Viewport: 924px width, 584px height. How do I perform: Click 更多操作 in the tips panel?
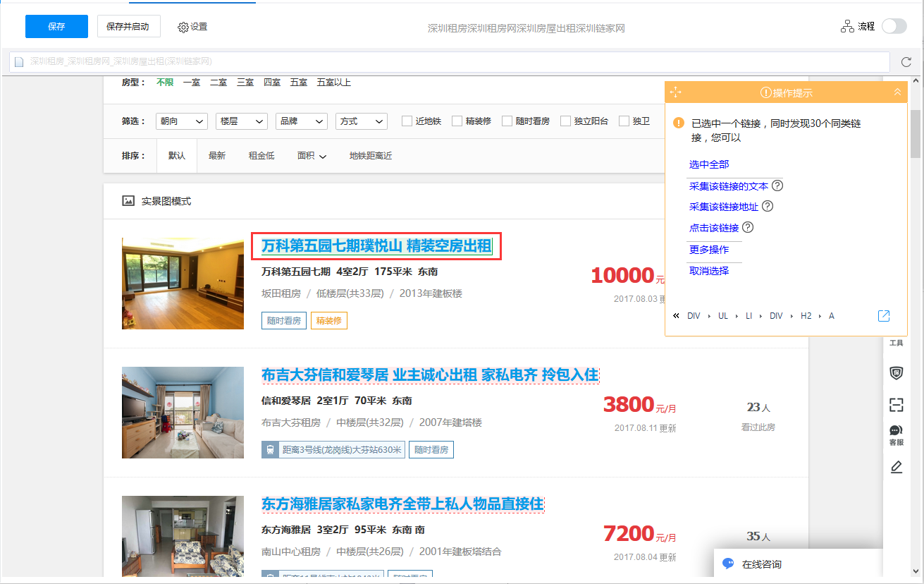click(709, 250)
